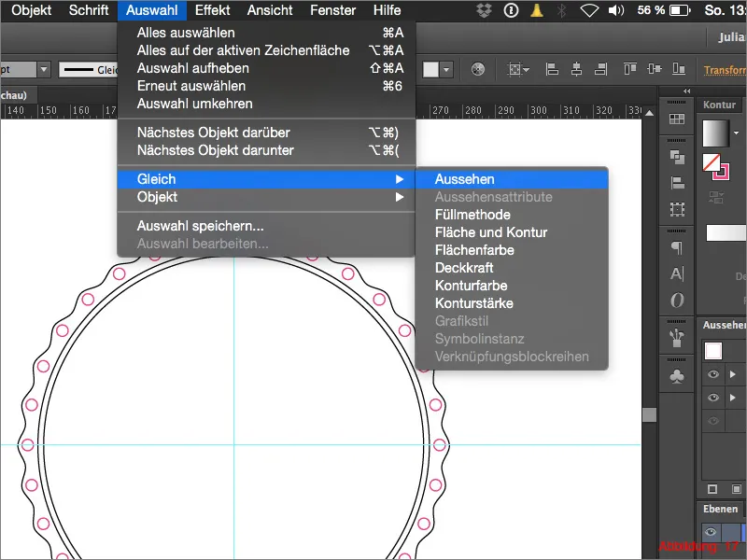Image resolution: width=747 pixels, height=560 pixels.
Task: Toggle second eye in Aussehen panel
Action: [x=713, y=398]
